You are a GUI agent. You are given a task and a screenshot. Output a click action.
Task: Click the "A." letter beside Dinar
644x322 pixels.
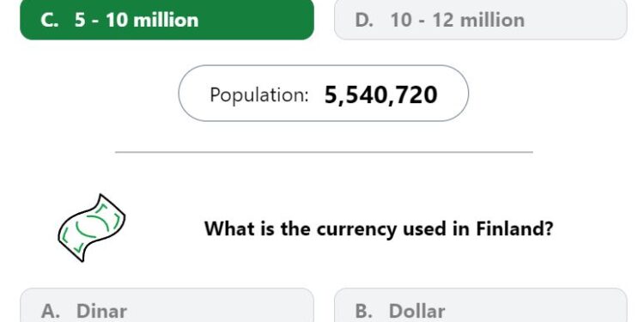[51, 312]
